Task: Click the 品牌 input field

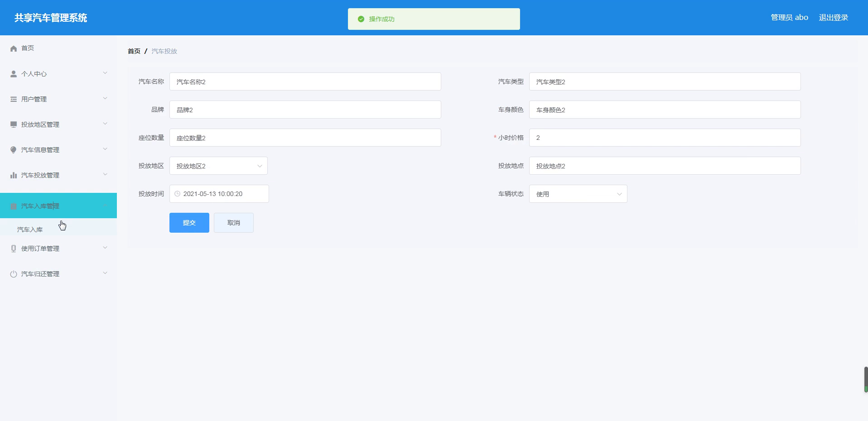Action: [x=305, y=110]
